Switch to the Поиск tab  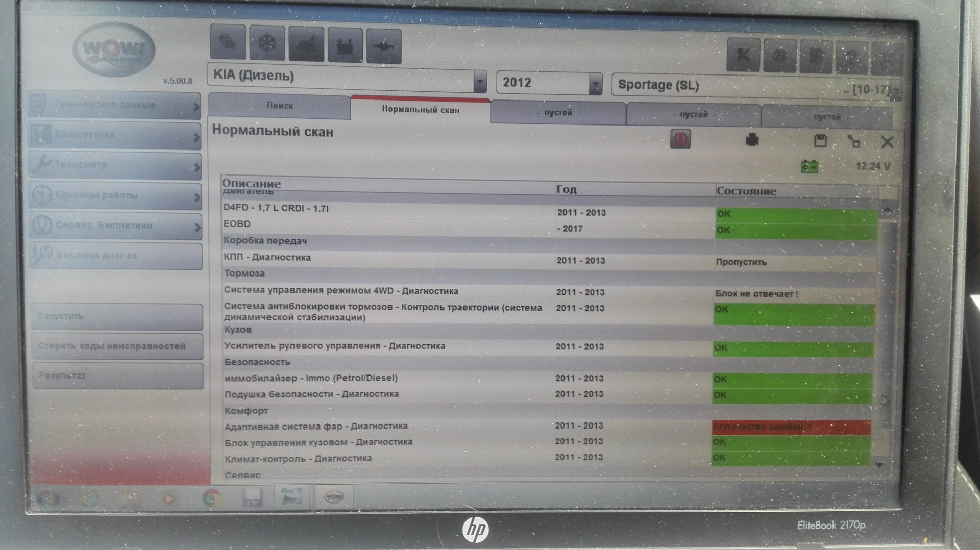point(280,106)
